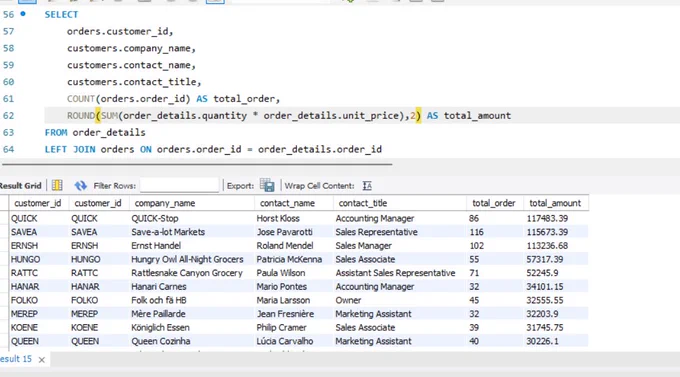Image resolution: width=680 pixels, height=377 pixels.
Task: Click the SELECT keyword on line 56
Action: [61, 14]
